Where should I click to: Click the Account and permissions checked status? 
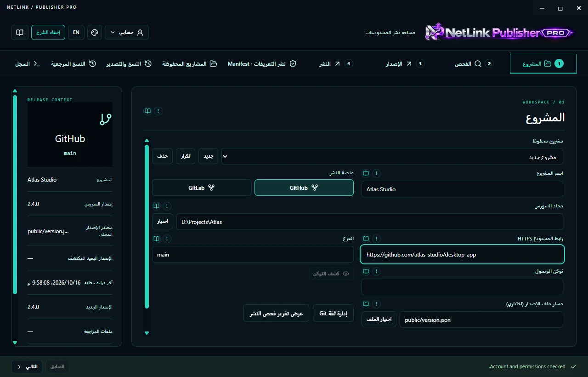click(527, 366)
